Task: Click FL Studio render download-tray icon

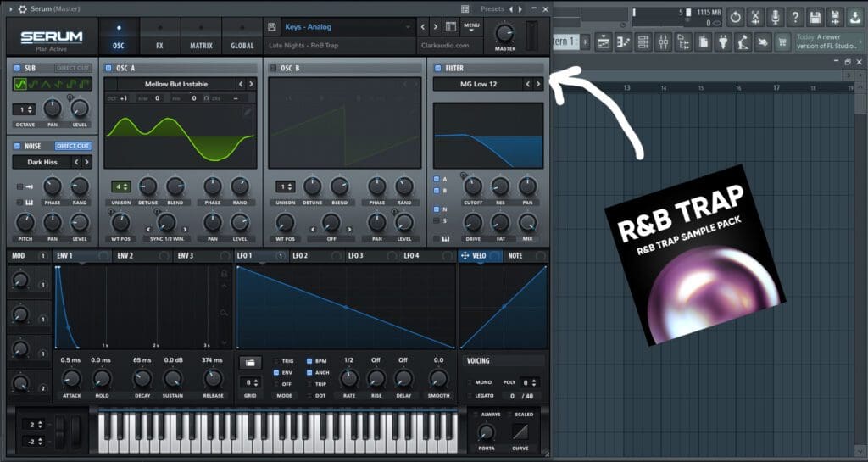Action: (x=854, y=17)
